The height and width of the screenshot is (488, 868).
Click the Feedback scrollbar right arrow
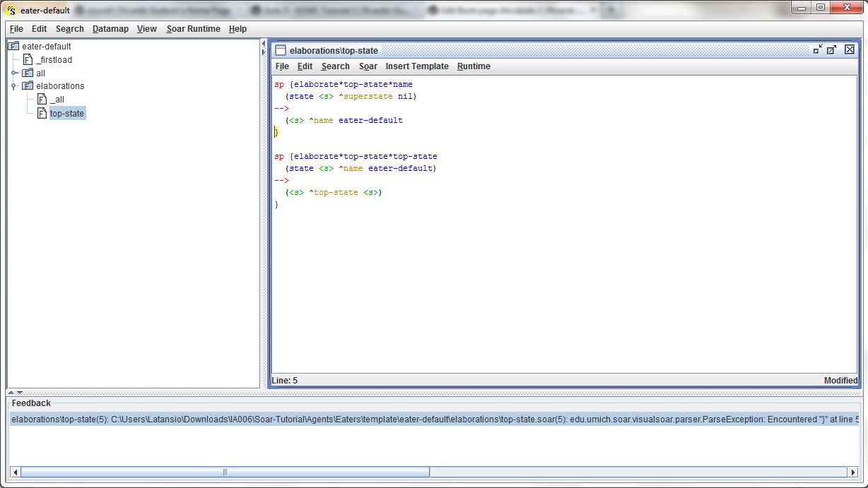pos(852,472)
